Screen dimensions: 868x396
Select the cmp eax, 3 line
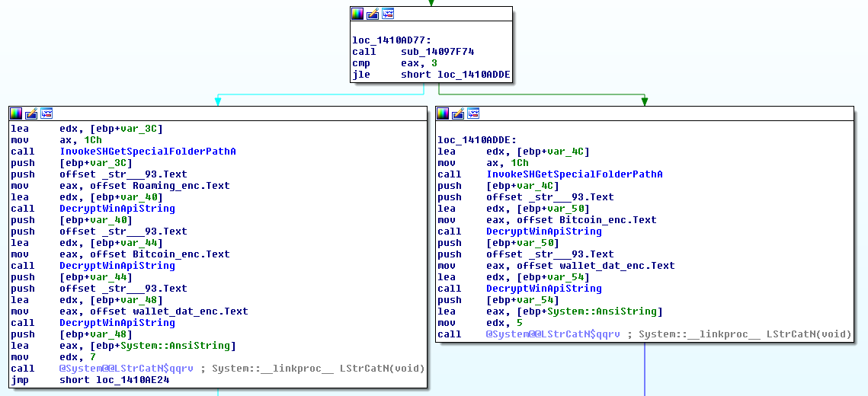pyautogui.click(x=395, y=64)
